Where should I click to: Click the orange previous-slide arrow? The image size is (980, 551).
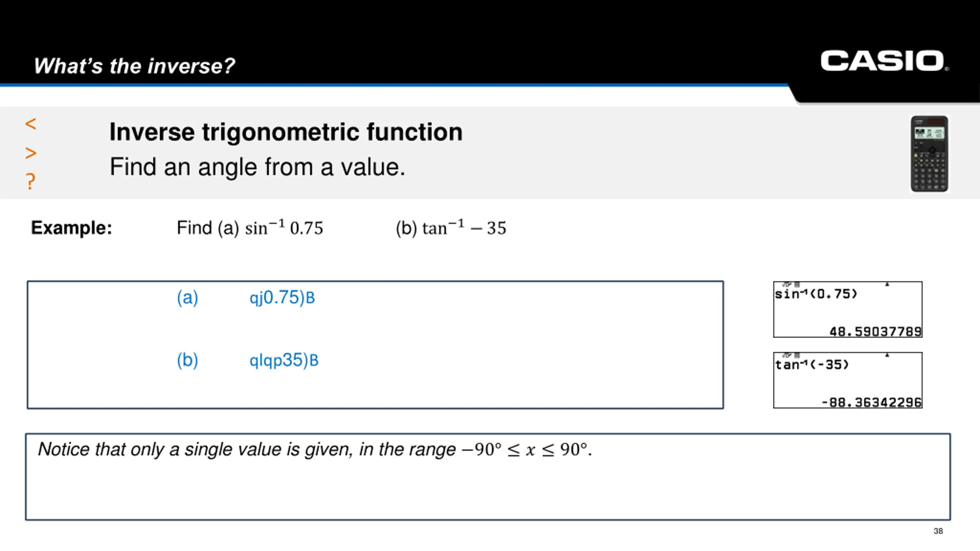point(31,124)
